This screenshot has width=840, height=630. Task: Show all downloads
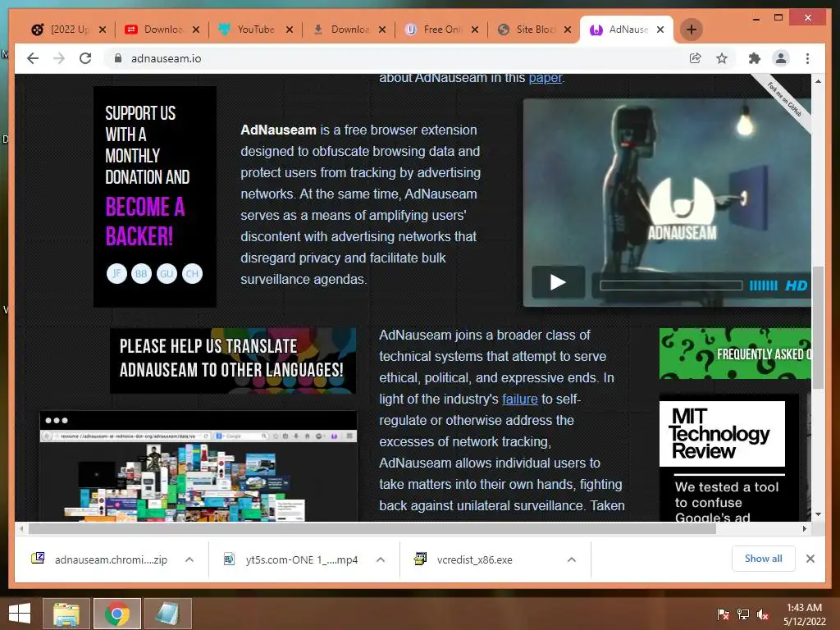pos(764,559)
